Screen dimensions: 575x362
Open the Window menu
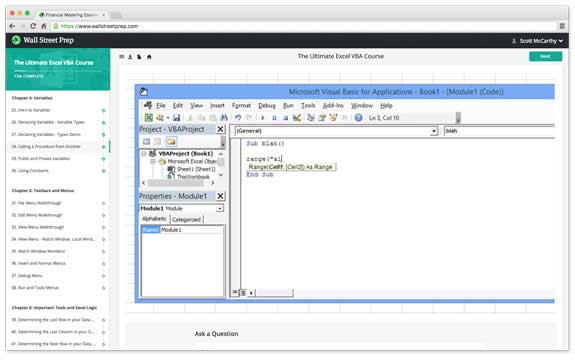pos(362,106)
